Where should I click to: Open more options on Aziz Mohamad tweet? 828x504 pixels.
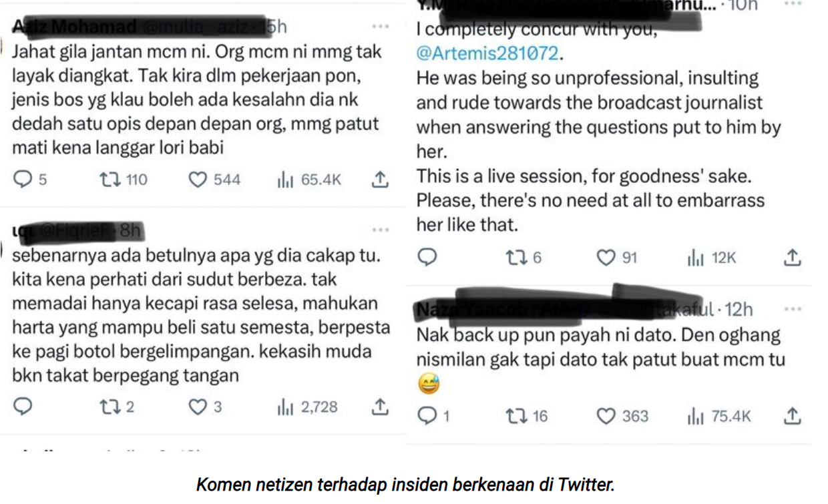tap(381, 27)
